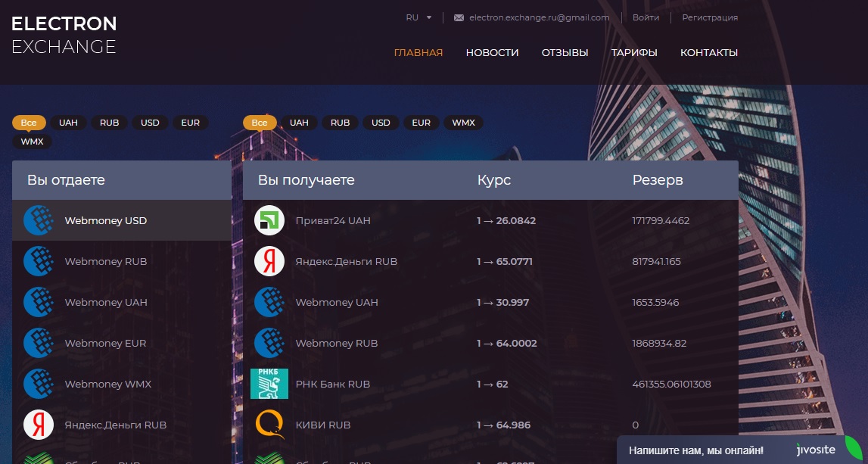Open the Регистрация link

[710, 17]
